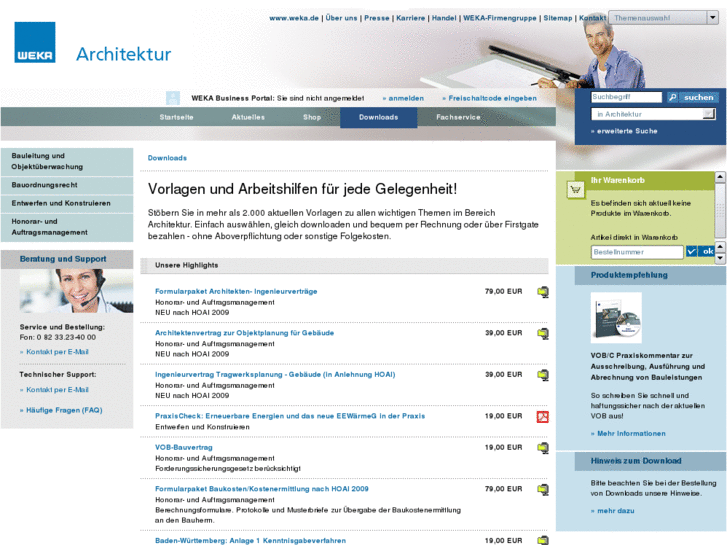Image resolution: width=727 pixels, height=545 pixels.
Task: Click the shopping cart icon in Ihr Warenkorb
Action: 575,189
